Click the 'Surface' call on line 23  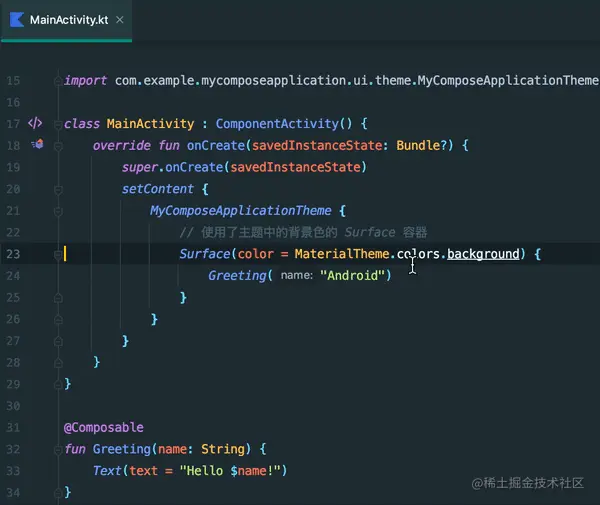click(205, 254)
